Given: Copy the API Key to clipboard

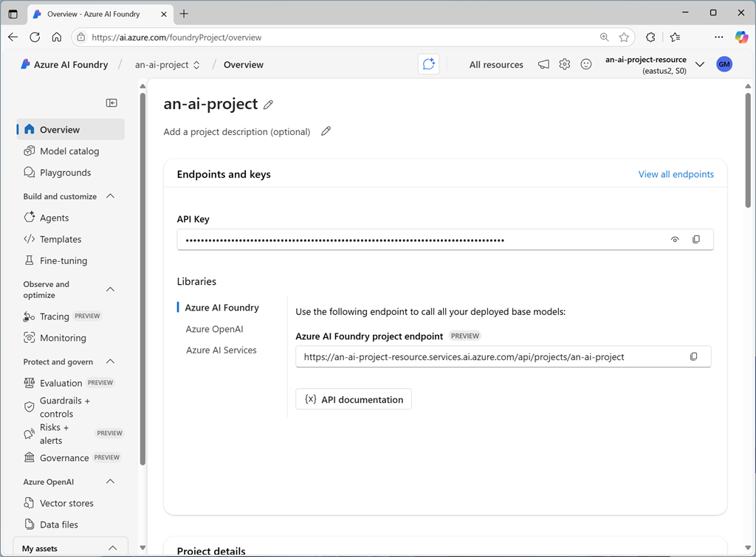Looking at the screenshot, I should (696, 240).
